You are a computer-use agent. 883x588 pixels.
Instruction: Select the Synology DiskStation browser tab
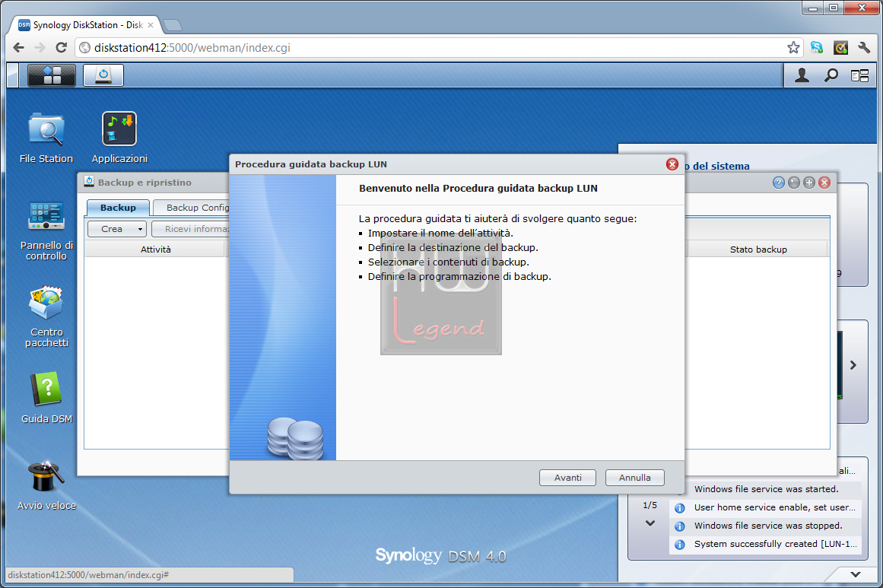pyautogui.click(x=87, y=25)
